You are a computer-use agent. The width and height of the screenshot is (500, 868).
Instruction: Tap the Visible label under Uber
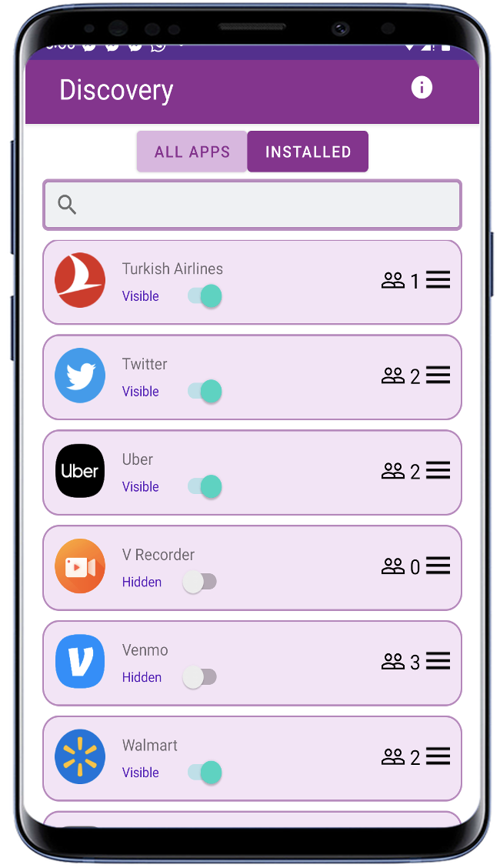(141, 486)
